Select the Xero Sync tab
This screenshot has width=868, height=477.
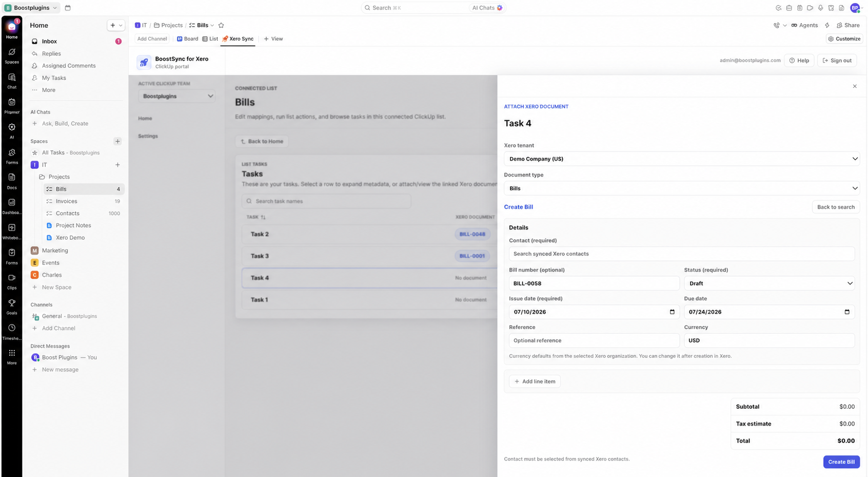[x=238, y=39]
